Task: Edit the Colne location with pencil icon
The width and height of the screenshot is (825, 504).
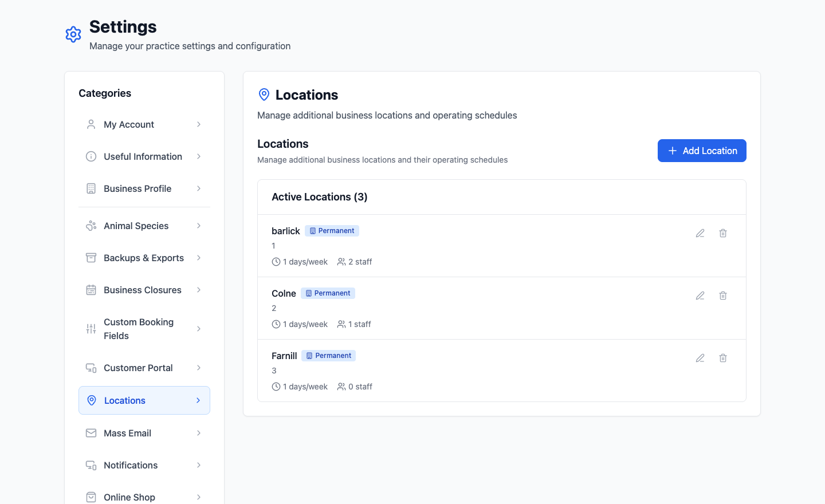Action: pyautogui.click(x=700, y=296)
